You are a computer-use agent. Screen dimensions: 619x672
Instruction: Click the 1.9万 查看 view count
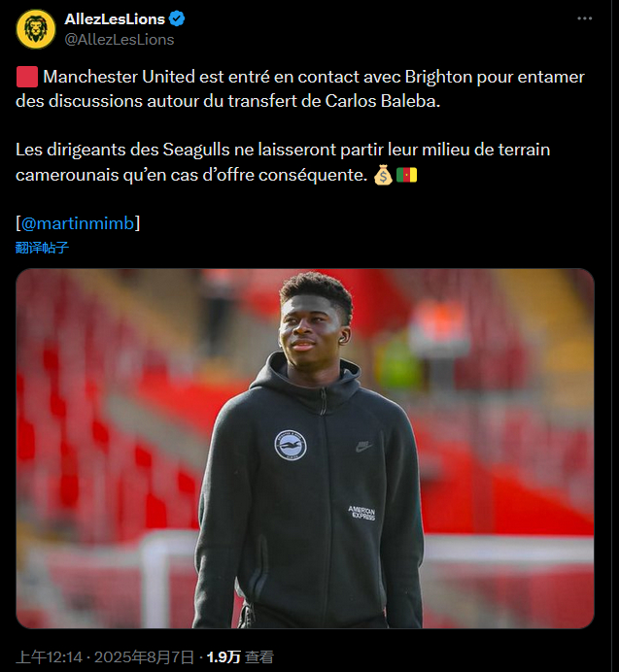coord(240,657)
